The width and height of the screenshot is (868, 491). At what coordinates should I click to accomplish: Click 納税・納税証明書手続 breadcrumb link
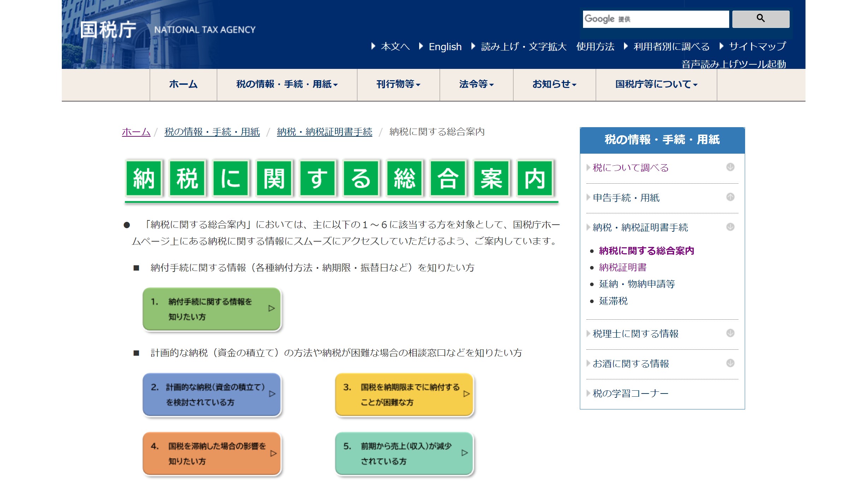click(324, 132)
